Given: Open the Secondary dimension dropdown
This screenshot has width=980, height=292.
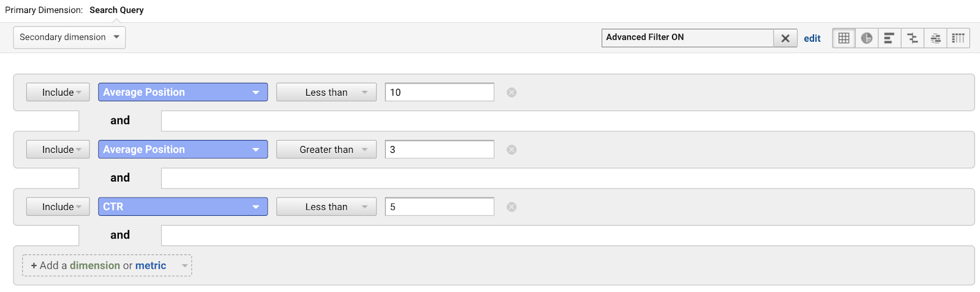Looking at the screenshot, I should coord(69,37).
